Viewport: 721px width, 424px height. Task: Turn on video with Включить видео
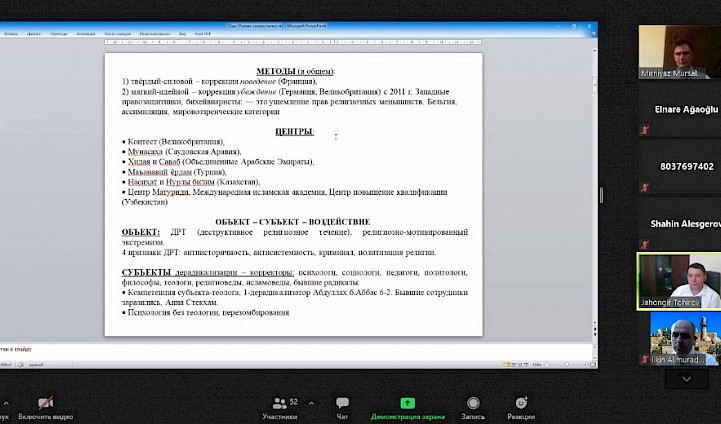46,408
